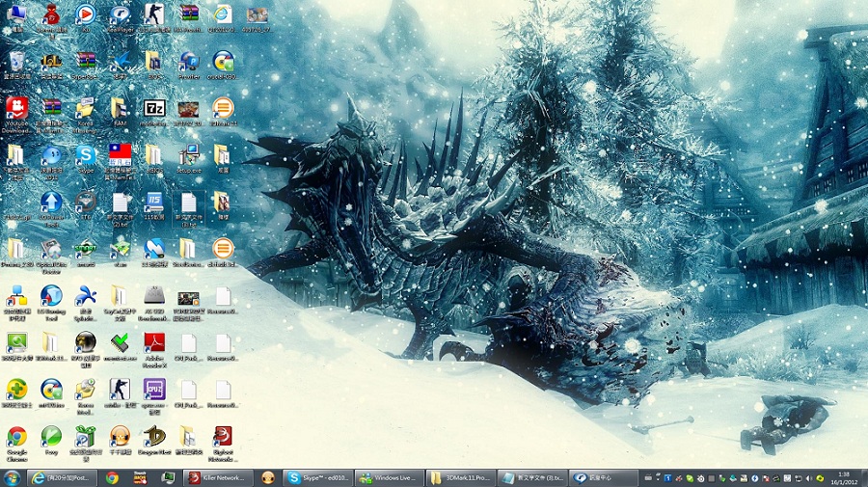Launch Skype from the desktop icon
Image resolution: width=868 pixels, height=487 pixels.
pyautogui.click(x=86, y=155)
